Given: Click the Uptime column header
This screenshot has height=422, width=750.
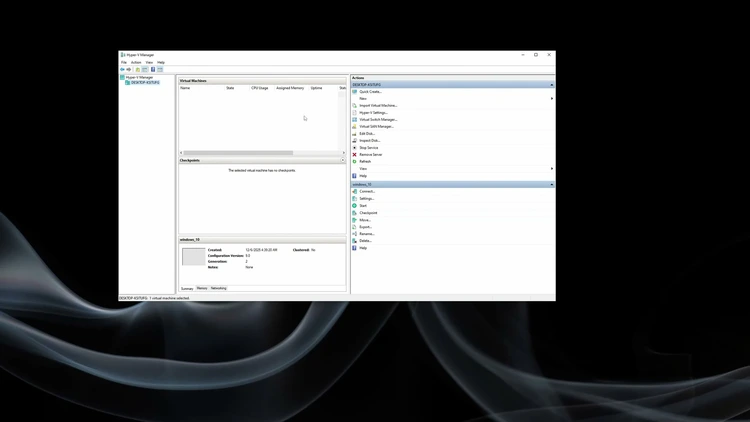Looking at the screenshot, I should tap(317, 88).
